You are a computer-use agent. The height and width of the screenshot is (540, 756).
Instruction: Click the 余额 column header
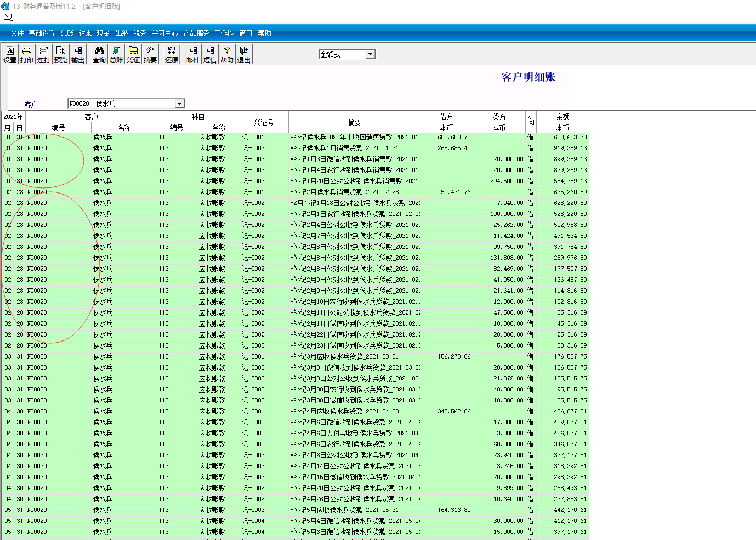tap(562, 117)
